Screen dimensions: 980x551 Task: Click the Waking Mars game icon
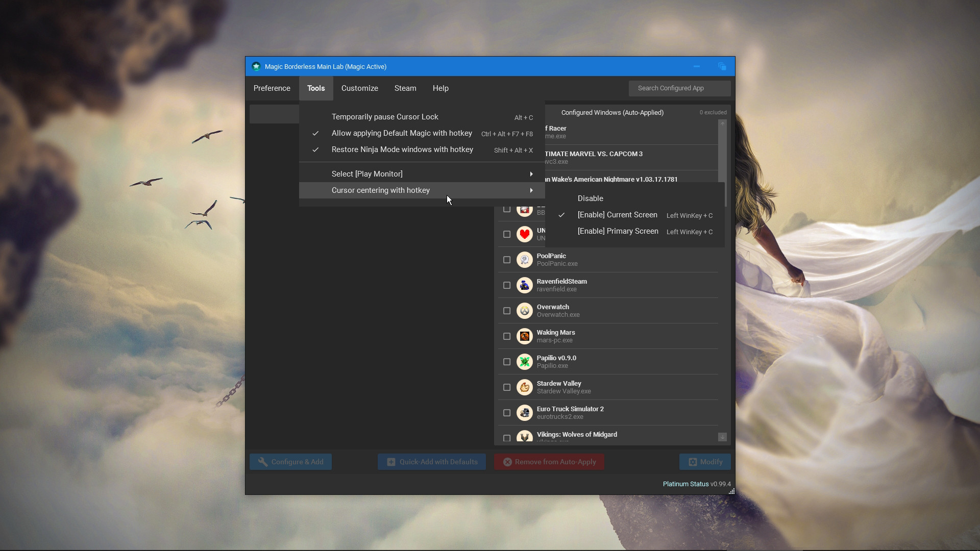(x=525, y=336)
